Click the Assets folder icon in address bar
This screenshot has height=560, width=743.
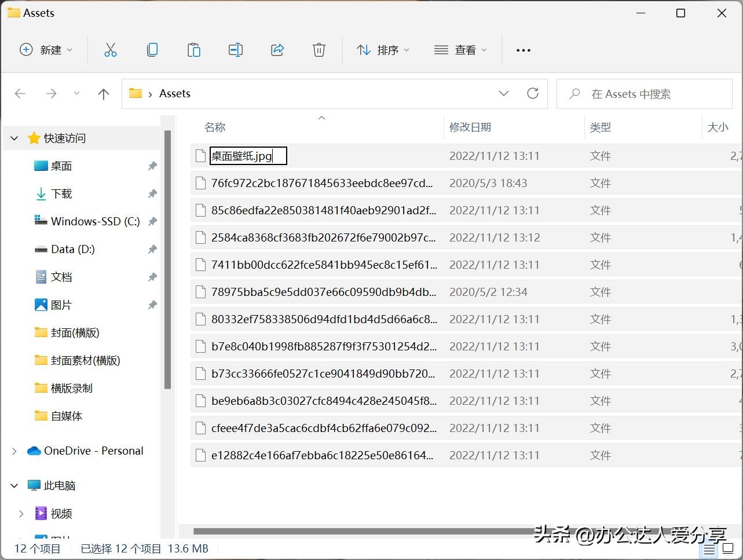pos(136,93)
